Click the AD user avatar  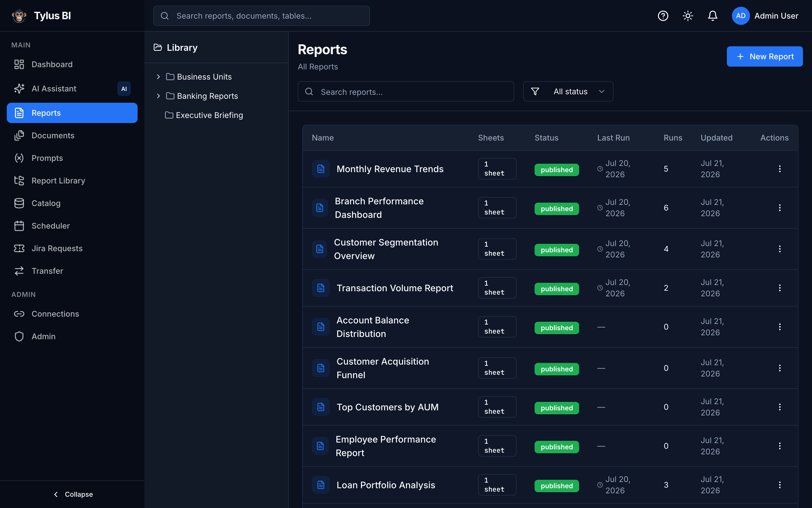pos(741,16)
